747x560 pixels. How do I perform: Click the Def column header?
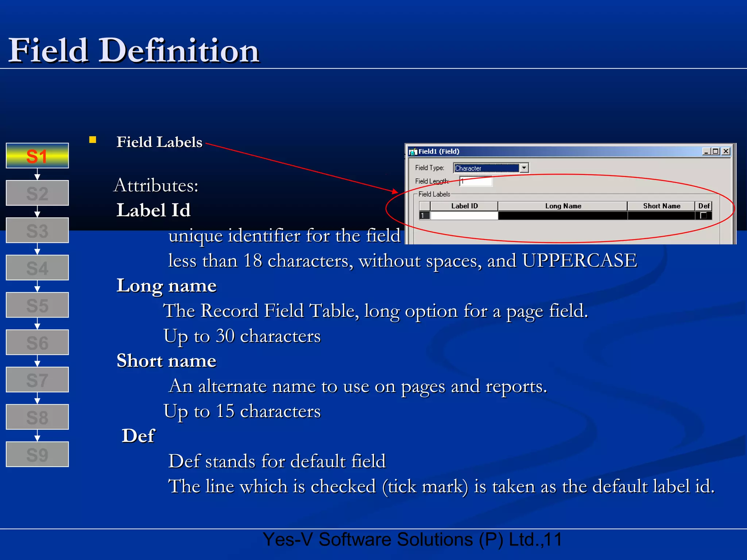click(x=704, y=206)
